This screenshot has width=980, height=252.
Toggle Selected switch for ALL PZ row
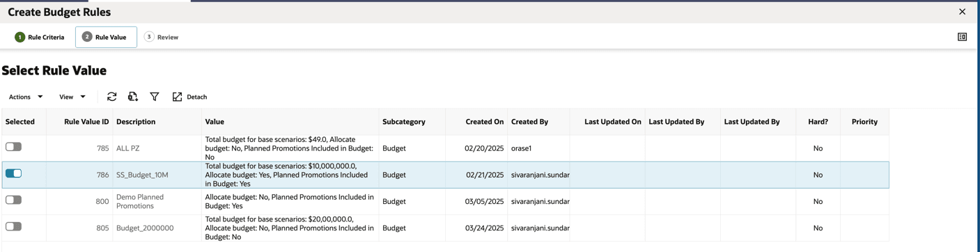tap(13, 147)
